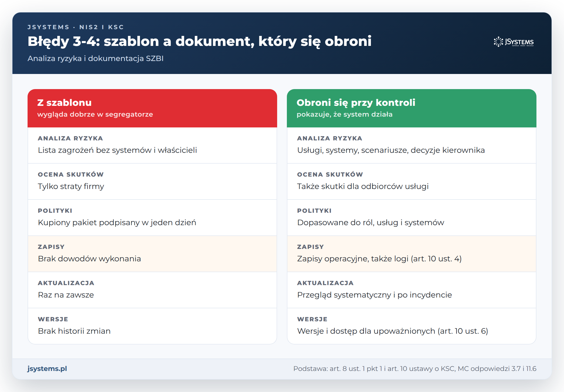Viewport: 564px width, 392px height.
Task: Click the 'AKTUALIZACJA' label in the red column
Action: 66,283
